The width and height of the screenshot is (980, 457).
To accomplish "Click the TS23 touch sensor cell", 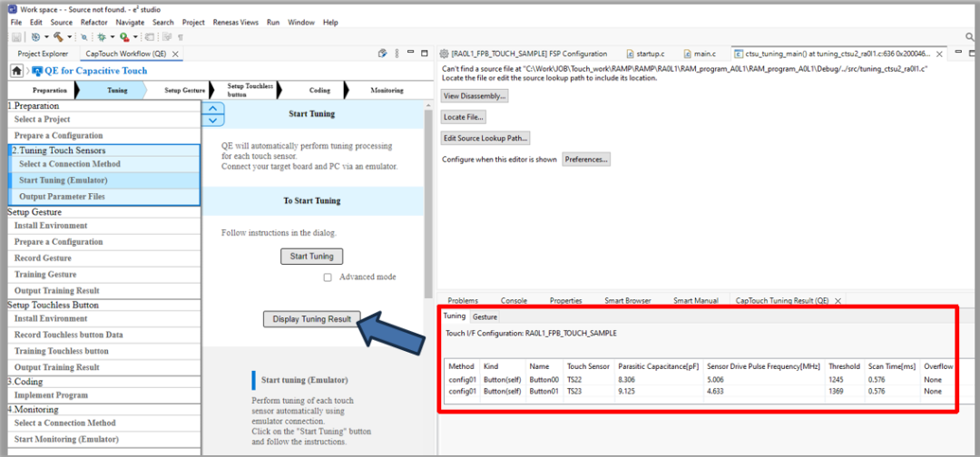I will tap(573, 391).
